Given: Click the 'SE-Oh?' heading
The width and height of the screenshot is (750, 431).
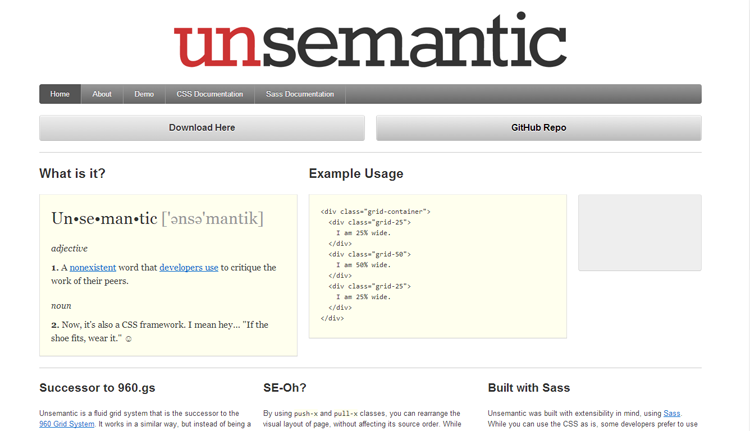Looking at the screenshot, I should [285, 388].
